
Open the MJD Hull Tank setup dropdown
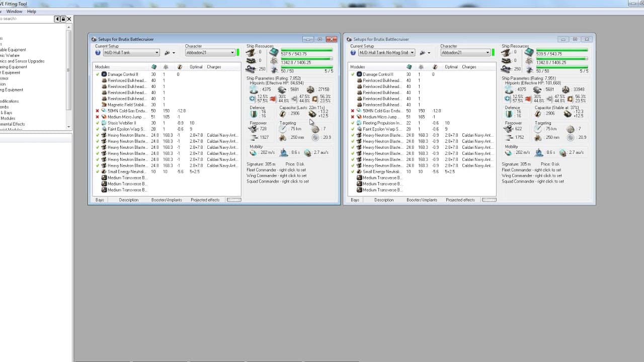pos(157,52)
